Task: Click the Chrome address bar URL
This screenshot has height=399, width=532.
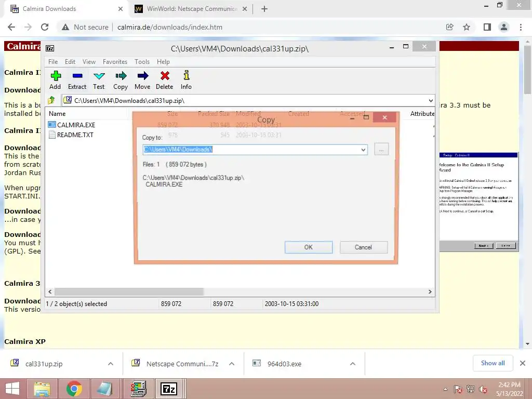Action: pos(170,27)
